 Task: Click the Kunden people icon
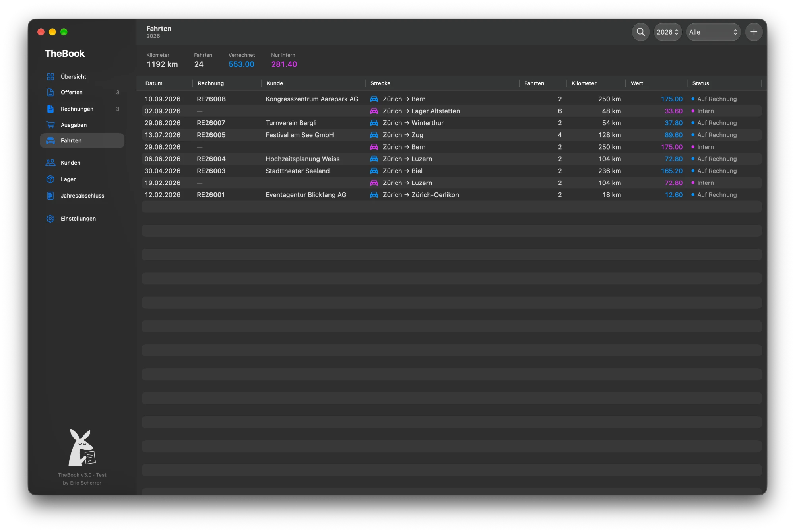click(x=50, y=163)
